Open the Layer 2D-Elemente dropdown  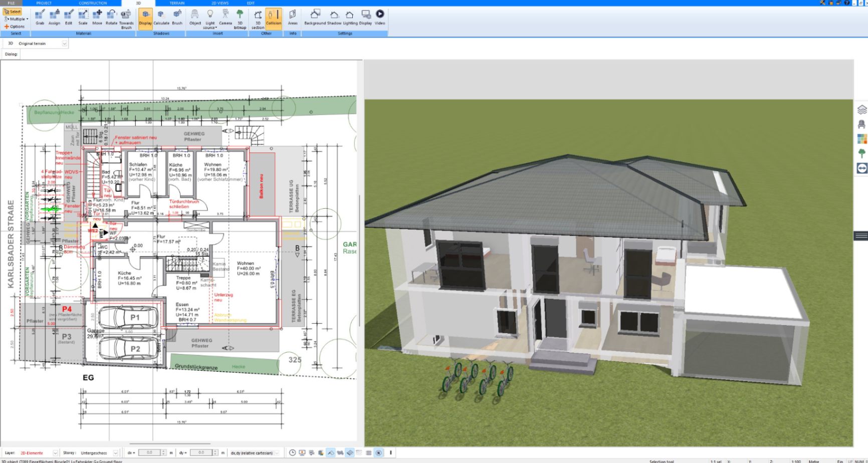(x=55, y=452)
